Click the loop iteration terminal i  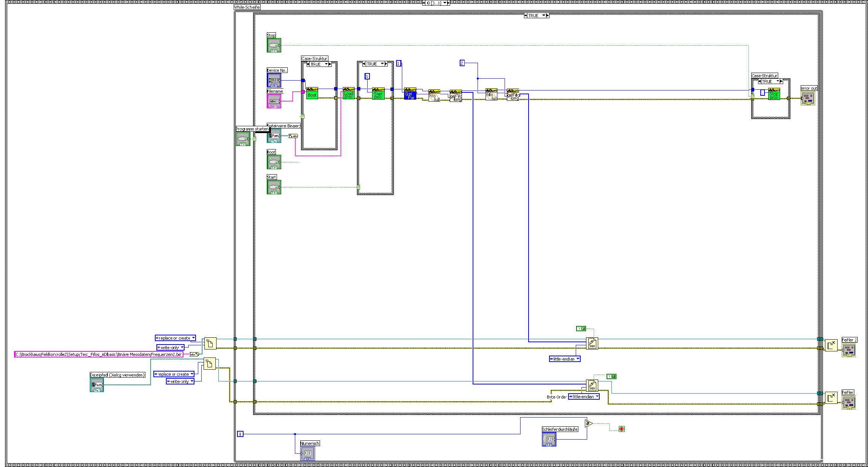click(x=240, y=434)
